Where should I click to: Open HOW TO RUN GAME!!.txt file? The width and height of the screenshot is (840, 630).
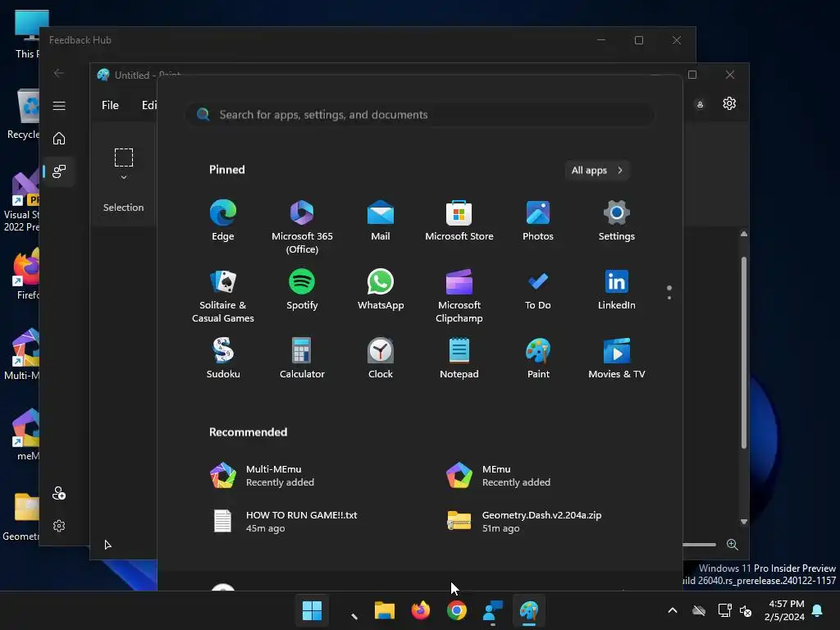click(284, 521)
